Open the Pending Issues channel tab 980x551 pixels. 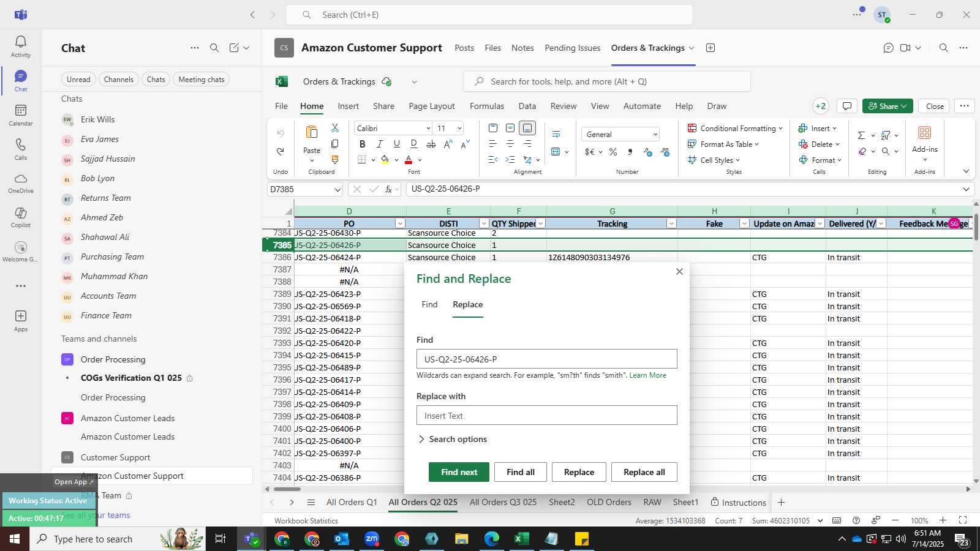click(573, 48)
